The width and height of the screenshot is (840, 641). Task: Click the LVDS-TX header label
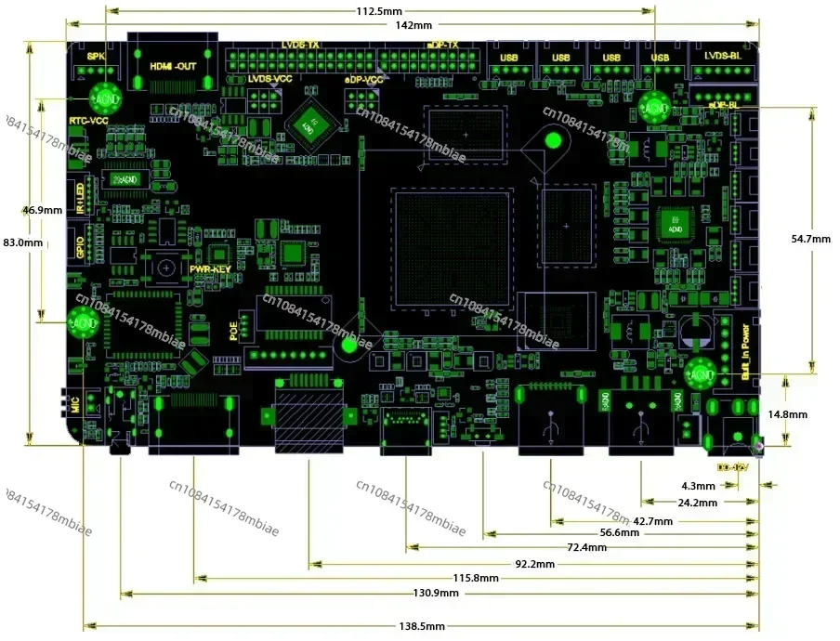pos(300,45)
